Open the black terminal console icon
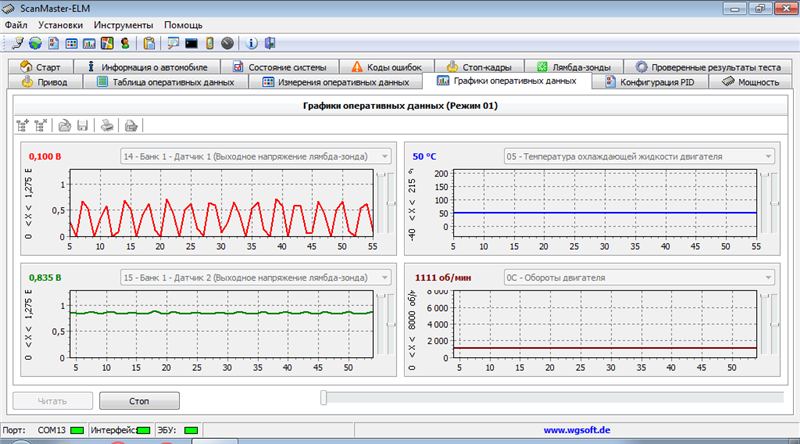Image resolution: width=800 pixels, height=444 pixels. [191, 43]
